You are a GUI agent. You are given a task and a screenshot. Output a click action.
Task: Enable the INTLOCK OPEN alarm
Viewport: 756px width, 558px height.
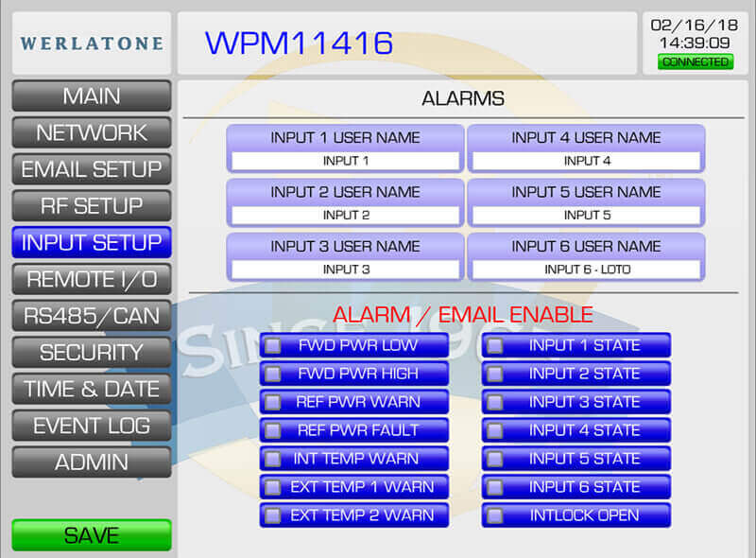(x=494, y=515)
